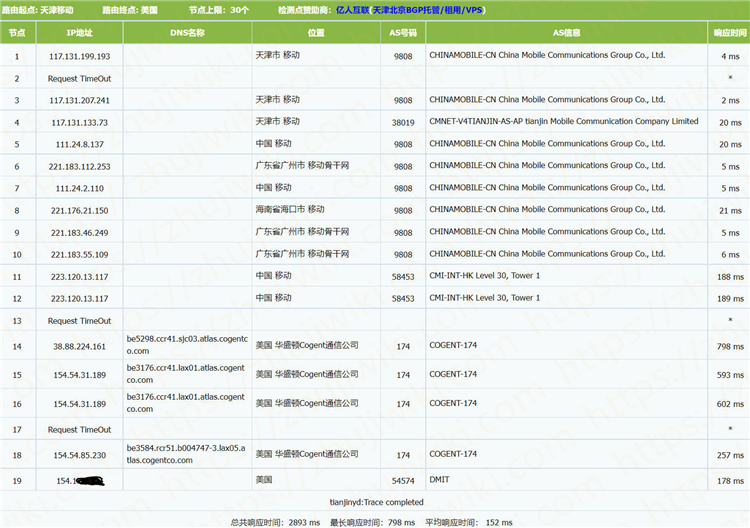Select IP address 221.183.55.109
750x528 pixels.
click(x=79, y=255)
